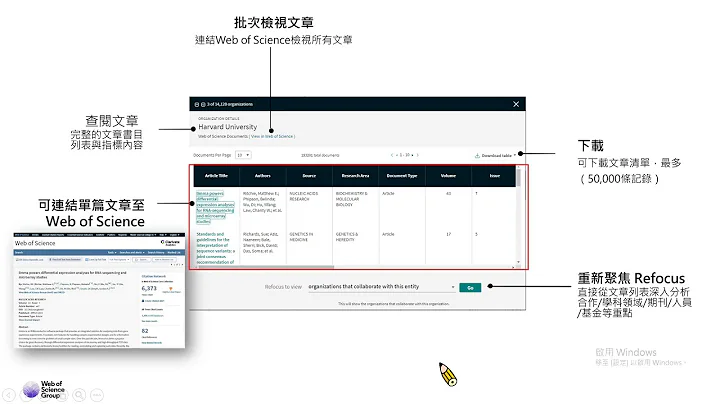Click the Research Area column header

tap(355, 176)
